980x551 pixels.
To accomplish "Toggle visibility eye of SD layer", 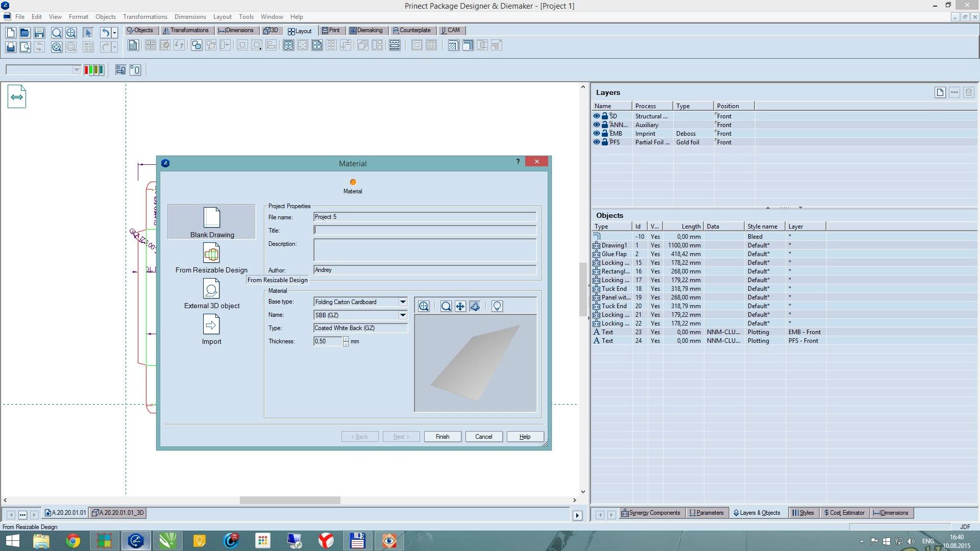I will click(597, 116).
